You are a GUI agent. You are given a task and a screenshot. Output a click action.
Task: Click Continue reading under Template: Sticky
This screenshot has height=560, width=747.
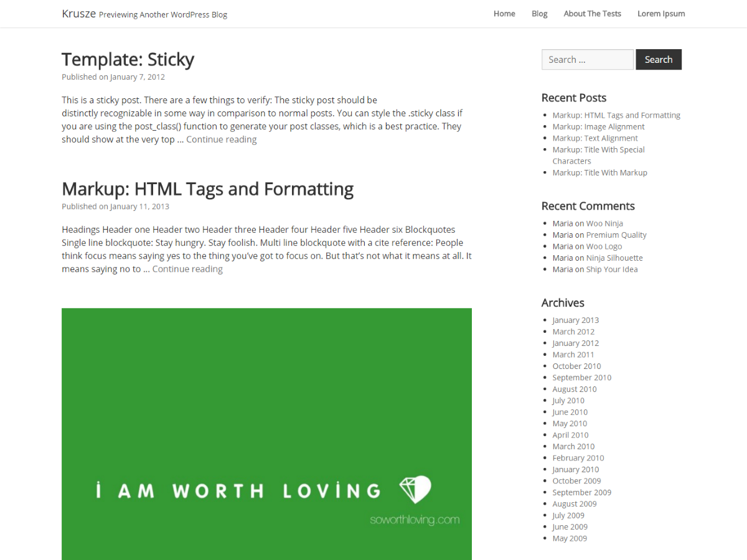tap(221, 139)
